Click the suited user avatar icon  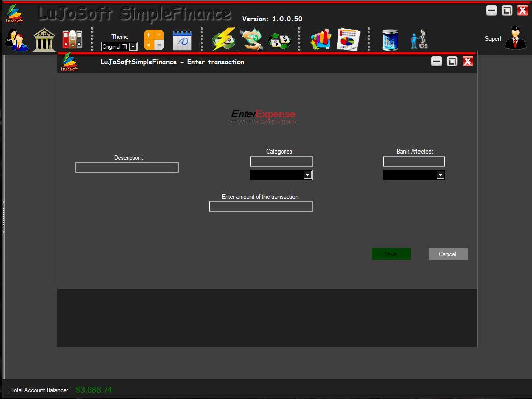click(x=515, y=38)
